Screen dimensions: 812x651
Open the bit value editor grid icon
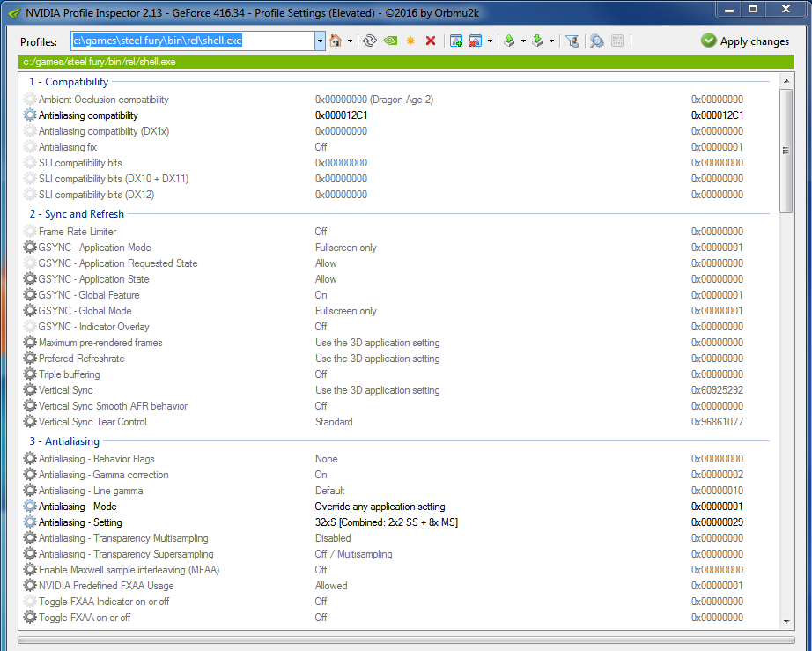point(617,41)
